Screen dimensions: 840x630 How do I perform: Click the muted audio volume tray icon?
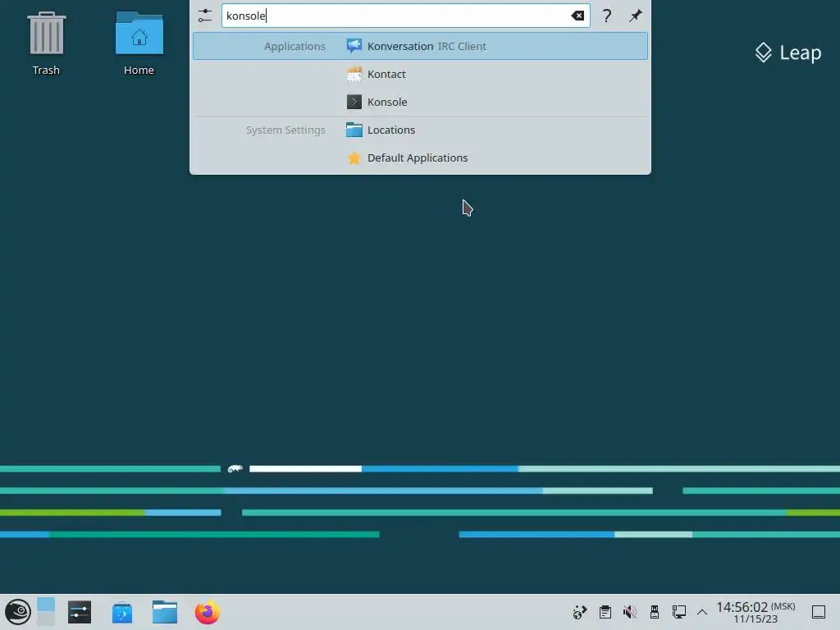[630, 612]
